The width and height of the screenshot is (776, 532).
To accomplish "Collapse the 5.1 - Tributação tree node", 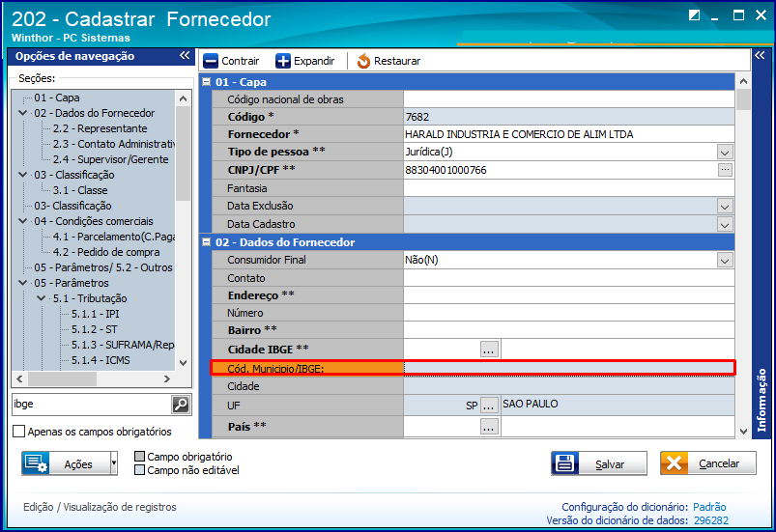I will 42,298.
